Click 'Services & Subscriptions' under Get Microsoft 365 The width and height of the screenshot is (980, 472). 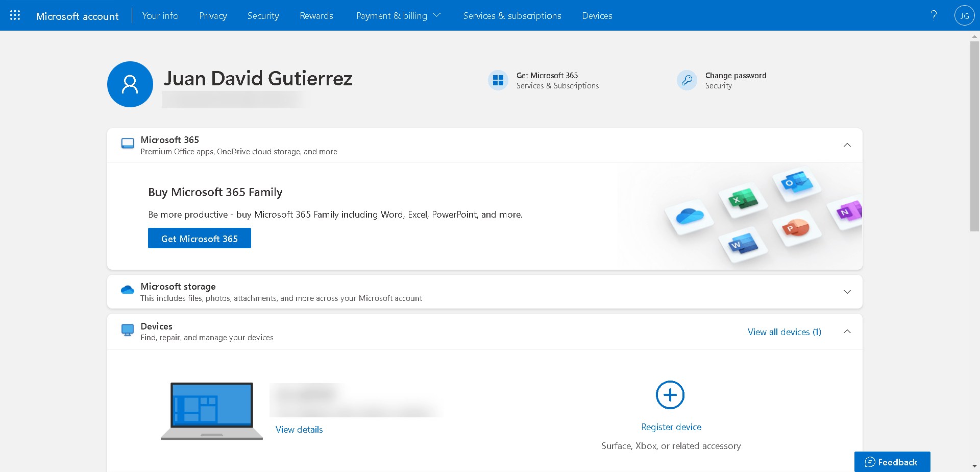(558, 86)
